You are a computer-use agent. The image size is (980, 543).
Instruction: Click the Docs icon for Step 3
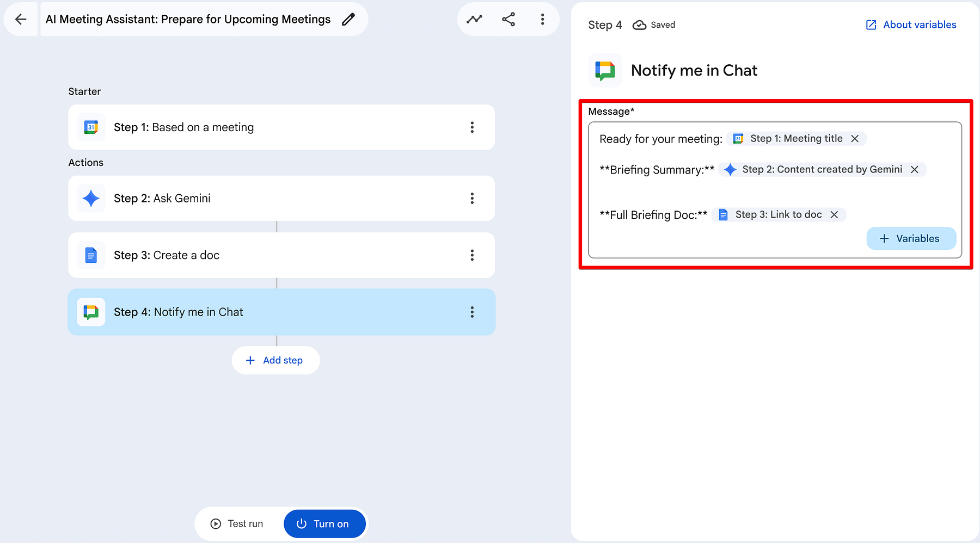click(x=91, y=255)
